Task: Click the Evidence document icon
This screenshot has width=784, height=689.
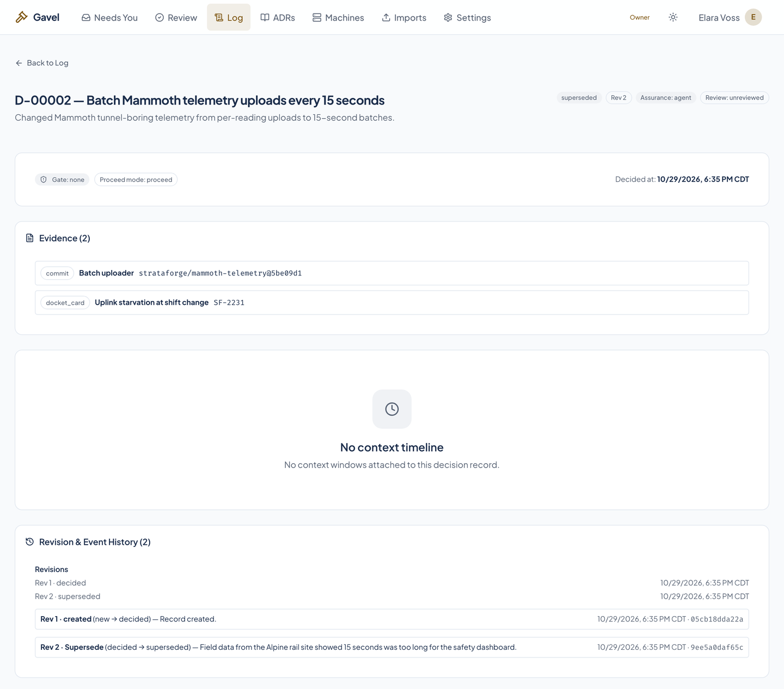Action: [x=30, y=238]
